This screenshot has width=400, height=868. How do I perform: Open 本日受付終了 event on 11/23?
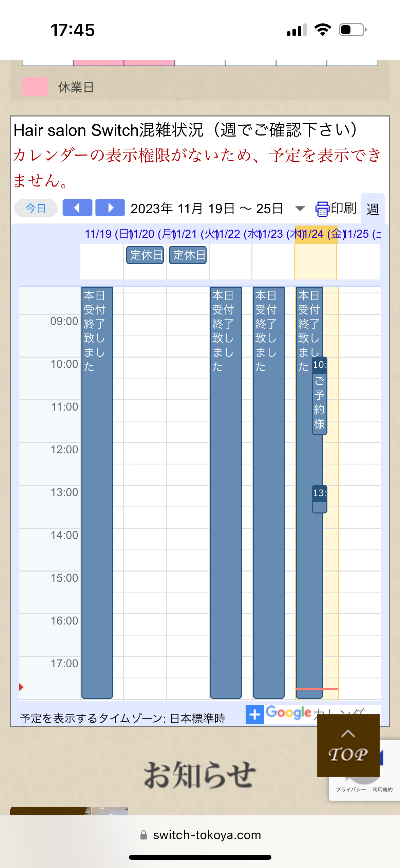[x=268, y=492]
